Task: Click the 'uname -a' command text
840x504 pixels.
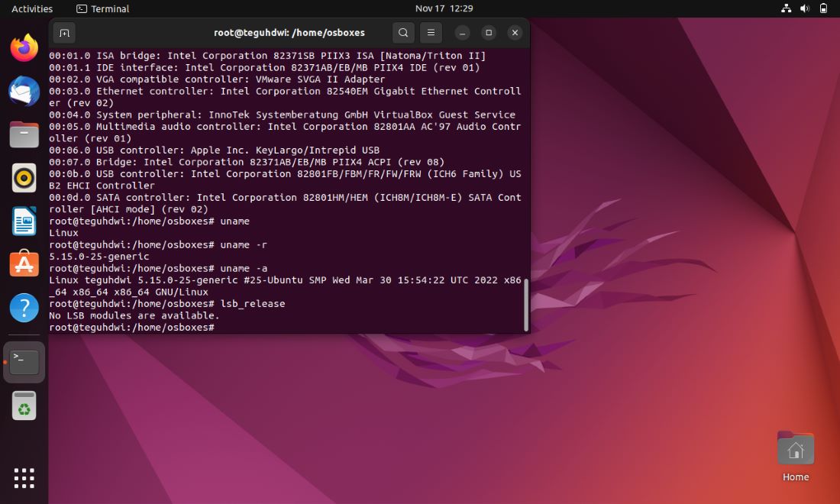Action: click(244, 268)
